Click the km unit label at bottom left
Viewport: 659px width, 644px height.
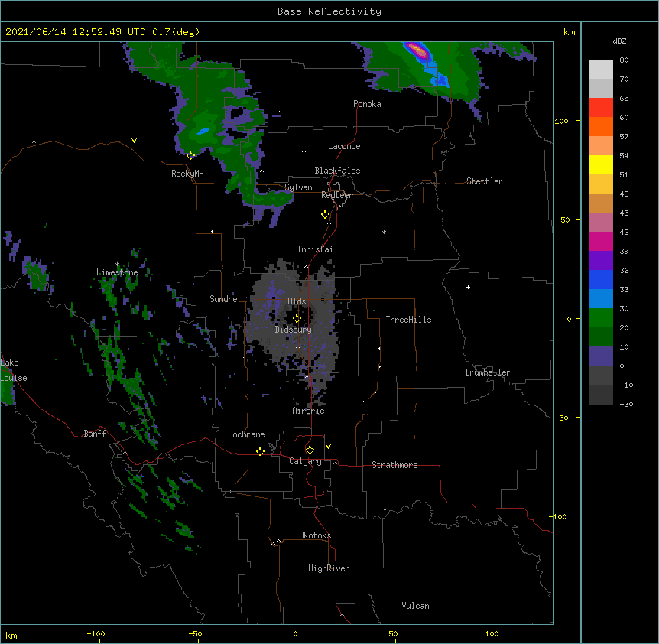click(x=11, y=636)
